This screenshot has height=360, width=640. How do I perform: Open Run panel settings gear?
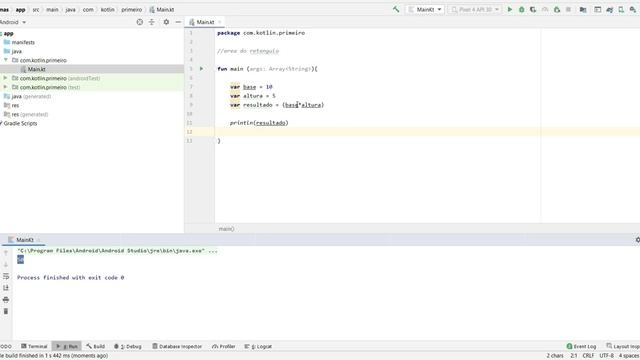click(637, 240)
